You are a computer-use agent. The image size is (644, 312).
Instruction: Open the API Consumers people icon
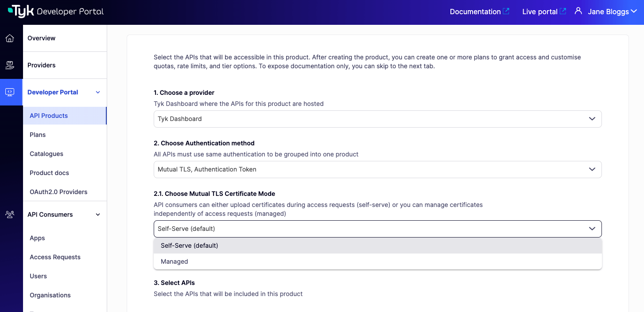coord(10,214)
